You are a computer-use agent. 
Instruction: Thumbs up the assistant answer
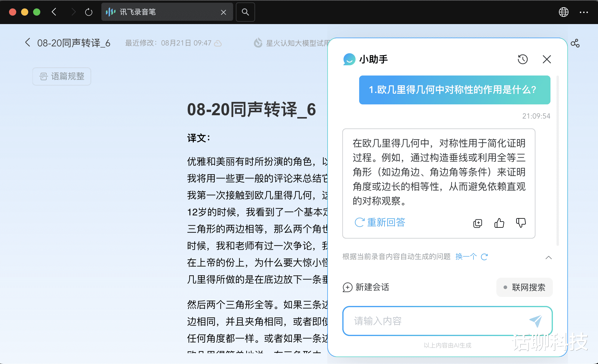click(499, 223)
